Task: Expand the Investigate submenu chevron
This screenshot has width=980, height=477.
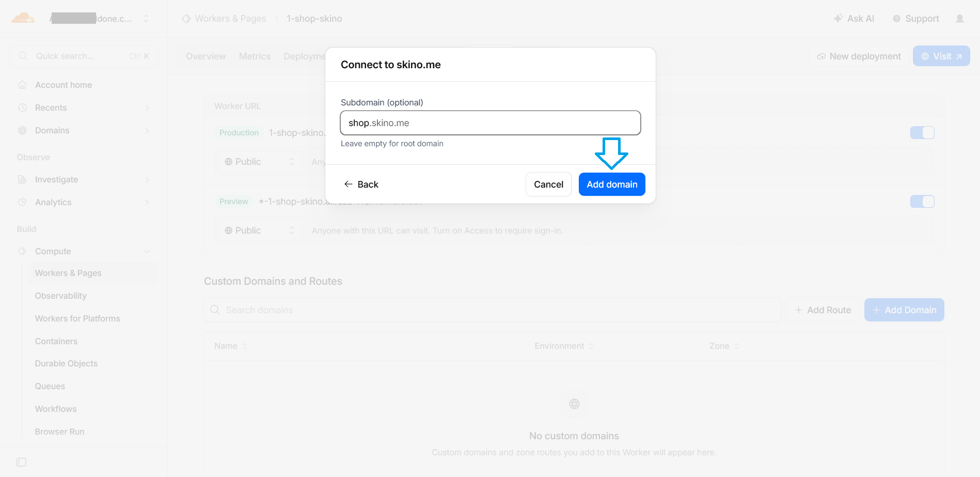Action: 147,179
